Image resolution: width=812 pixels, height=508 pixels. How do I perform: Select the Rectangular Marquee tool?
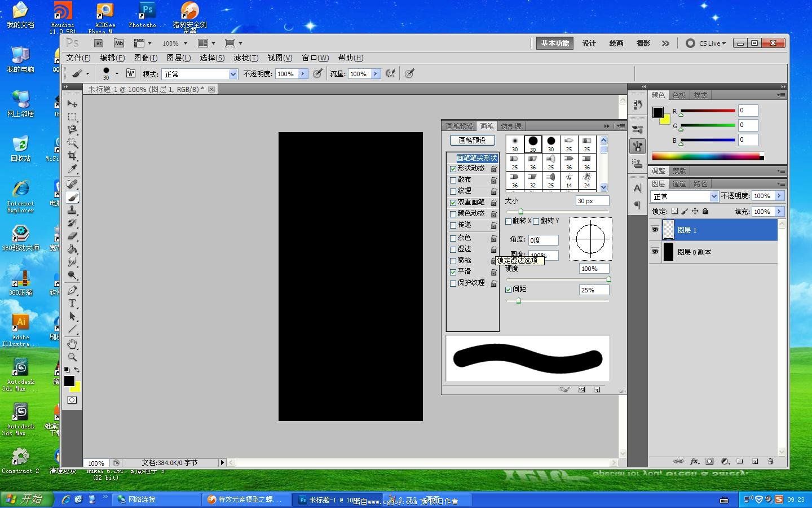72,117
